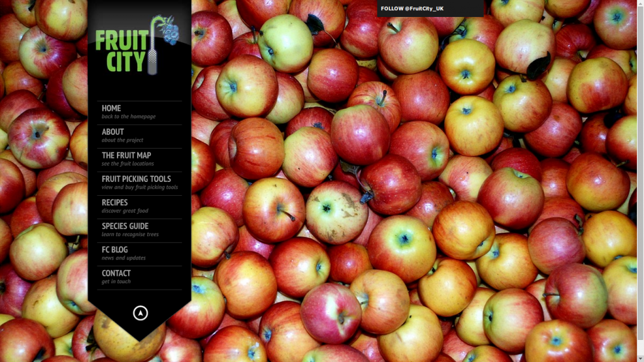Open the HOME menu item
644x362 pixels.
point(139,112)
